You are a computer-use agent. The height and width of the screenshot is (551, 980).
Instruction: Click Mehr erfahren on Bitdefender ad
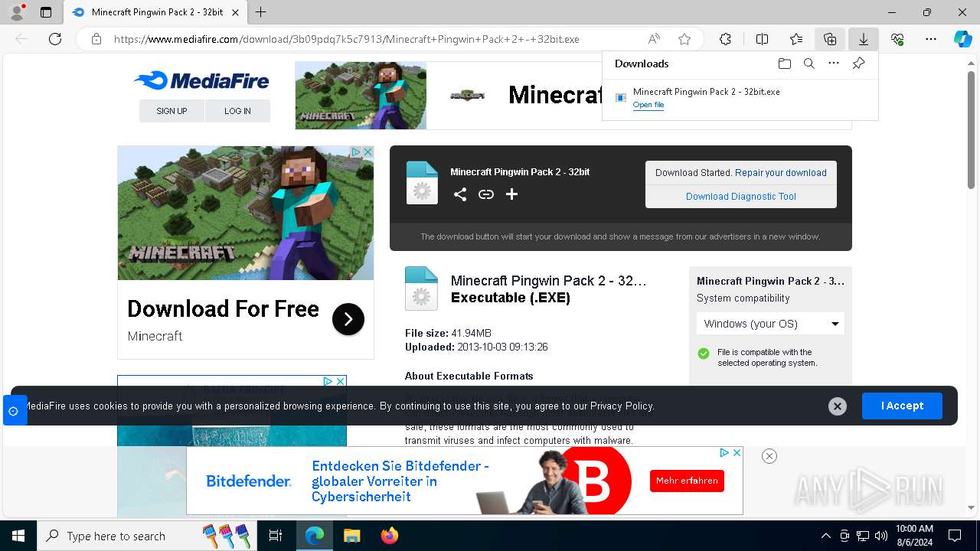coord(687,481)
